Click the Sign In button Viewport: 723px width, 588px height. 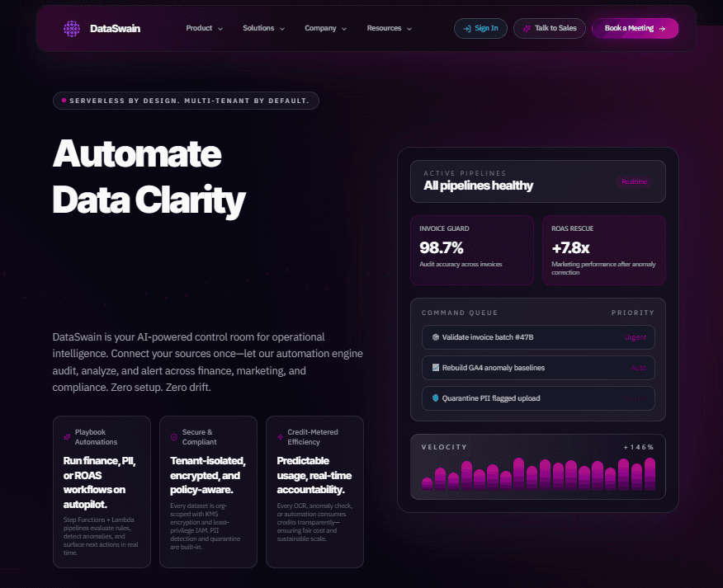(x=480, y=28)
